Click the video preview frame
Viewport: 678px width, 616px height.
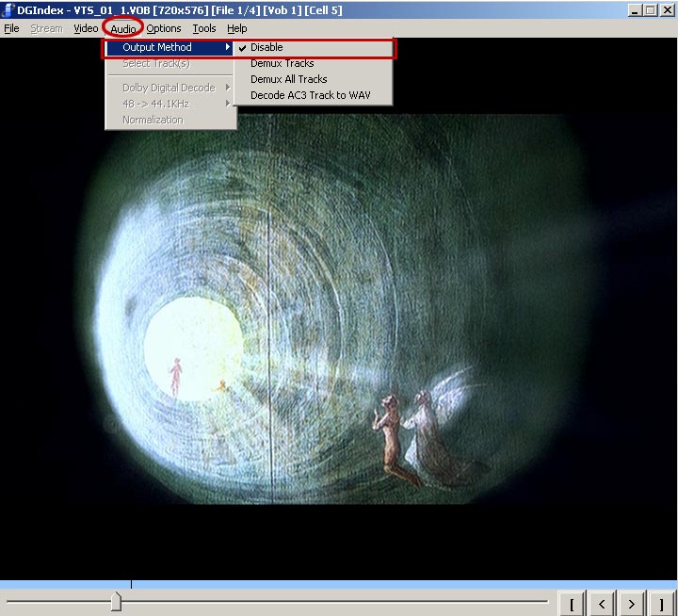(x=339, y=308)
